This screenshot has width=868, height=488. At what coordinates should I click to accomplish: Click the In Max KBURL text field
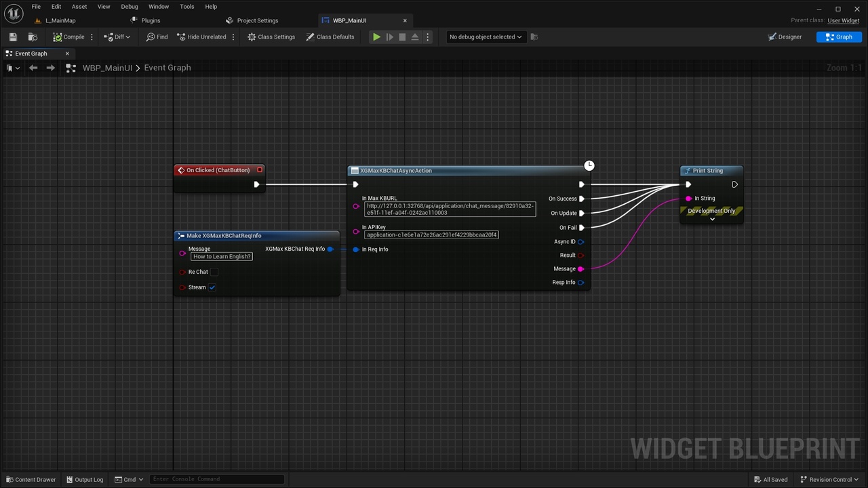pos(450,209)
